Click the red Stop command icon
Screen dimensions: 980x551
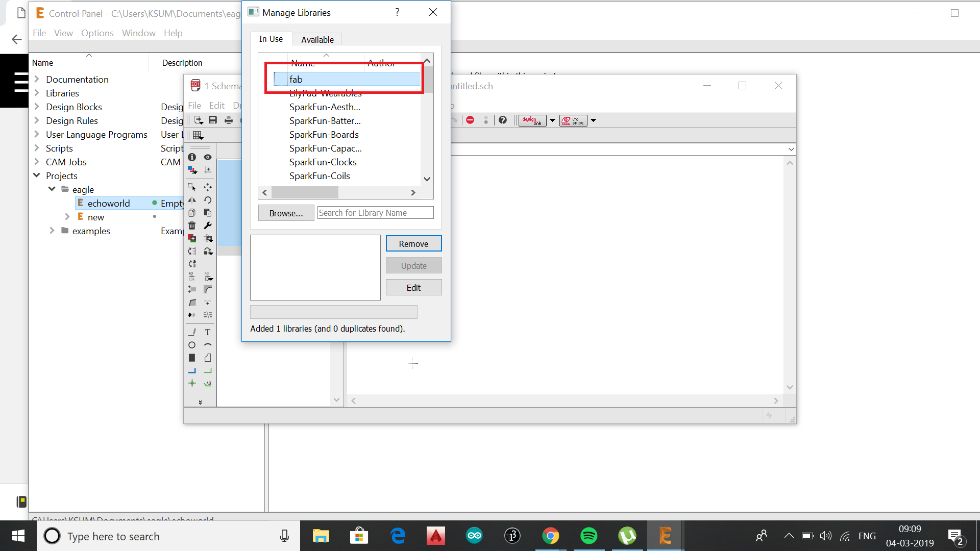pyautogui.click(x=470, y=120)
